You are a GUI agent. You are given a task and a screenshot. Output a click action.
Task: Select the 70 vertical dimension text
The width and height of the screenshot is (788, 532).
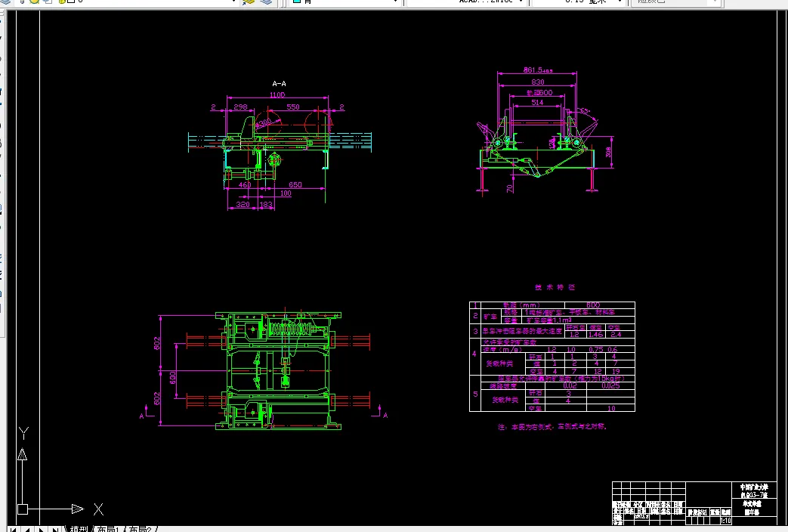[x=510, y=189]
